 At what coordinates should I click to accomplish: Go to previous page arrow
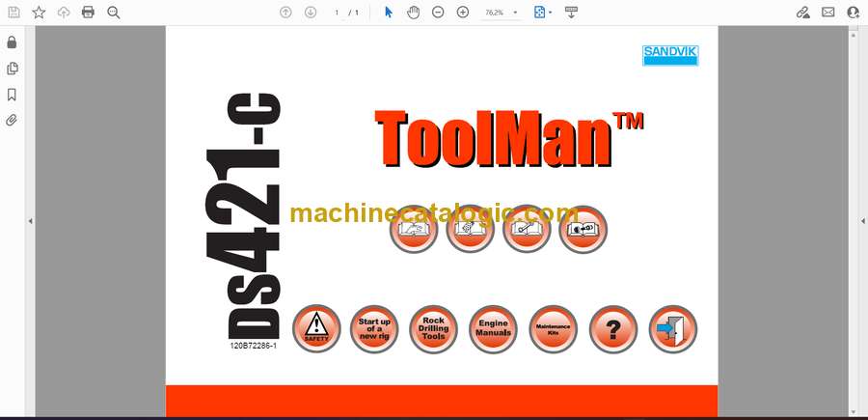285,13
